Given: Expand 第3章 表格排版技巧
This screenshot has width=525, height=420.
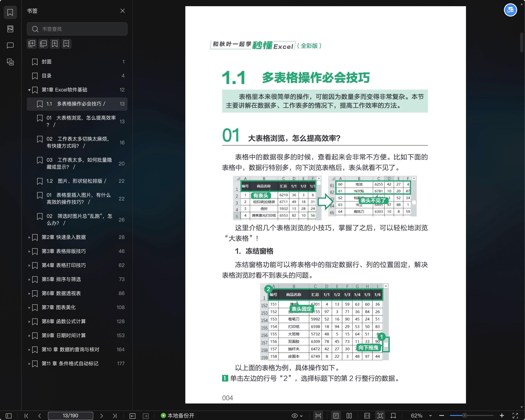Looking at the screenshot, I should coord(29,251).
